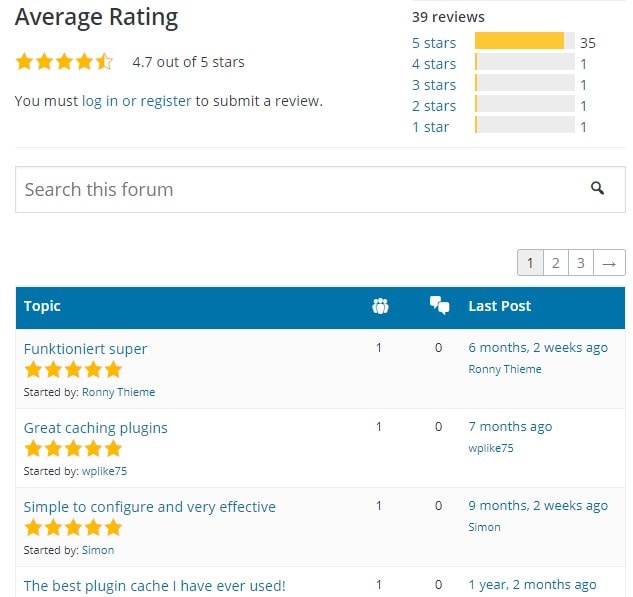The width and height of the screenshot is (633, 597).
Task: Click the Last Post column header
Action: [500, 306]
